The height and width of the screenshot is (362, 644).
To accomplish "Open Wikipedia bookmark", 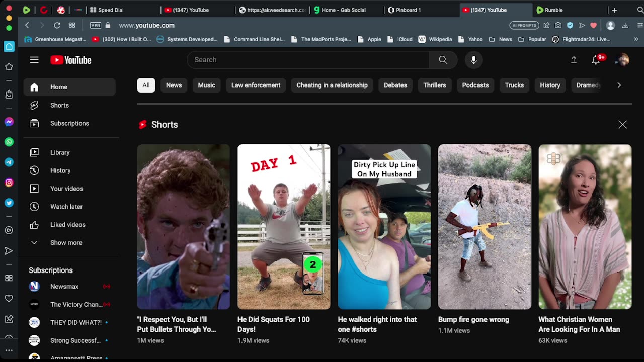I will pyautogui.click(x=436, y=39).
